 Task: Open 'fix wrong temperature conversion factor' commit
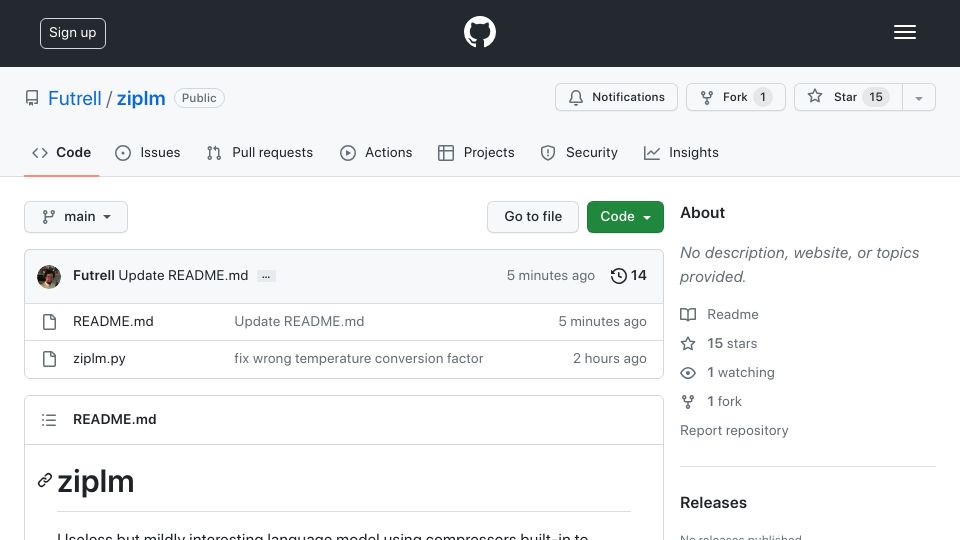click(x=359, y=358)
